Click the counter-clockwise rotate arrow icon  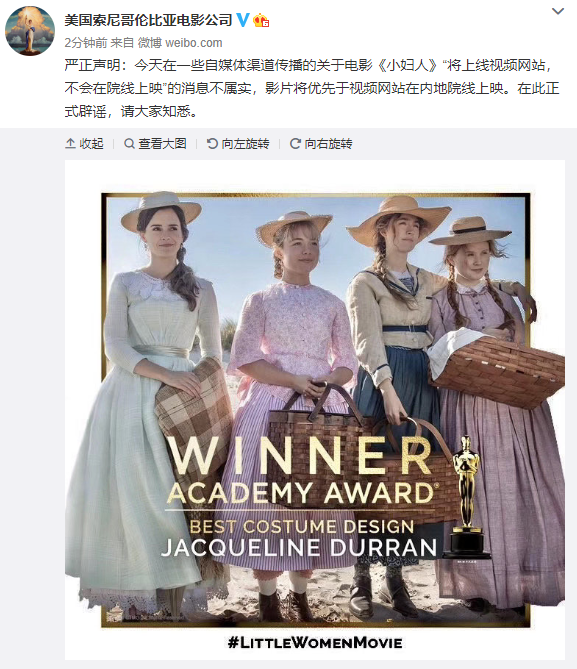pyautogui.click(x=212, y=144)
